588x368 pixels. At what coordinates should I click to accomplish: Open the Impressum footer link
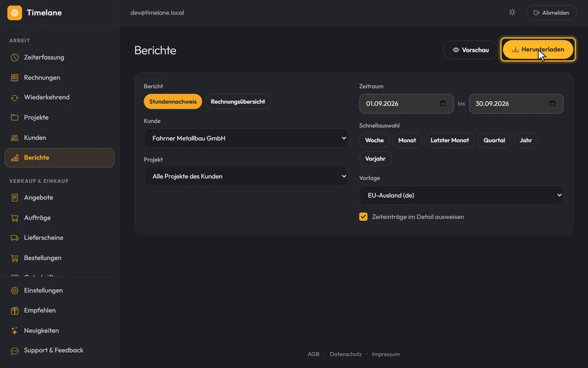point(385,354)
